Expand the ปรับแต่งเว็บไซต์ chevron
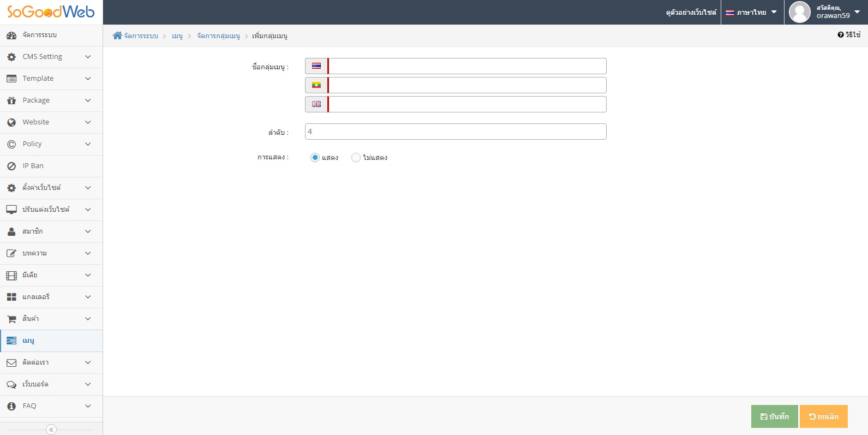This screenshot has height=435, width=868. click(x=88, y=210)
